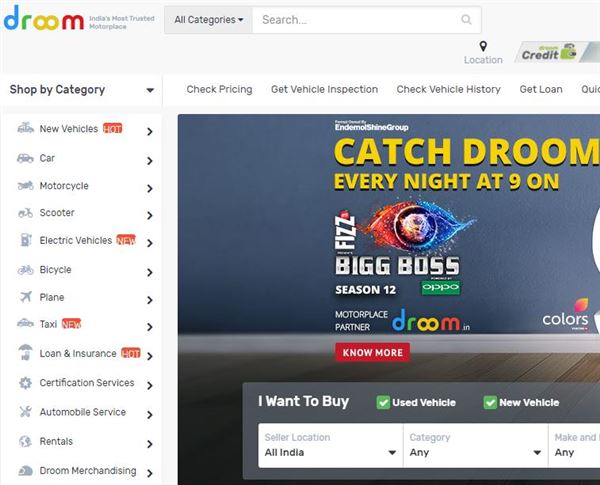Click the Electric Vehicles charging icon
Viewport: 600px width, 485px height.
pos(26,240)
